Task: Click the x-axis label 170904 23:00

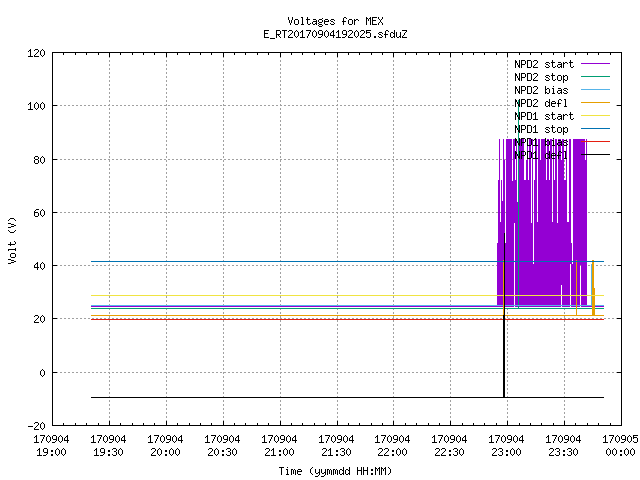Action: pos(506,446)
